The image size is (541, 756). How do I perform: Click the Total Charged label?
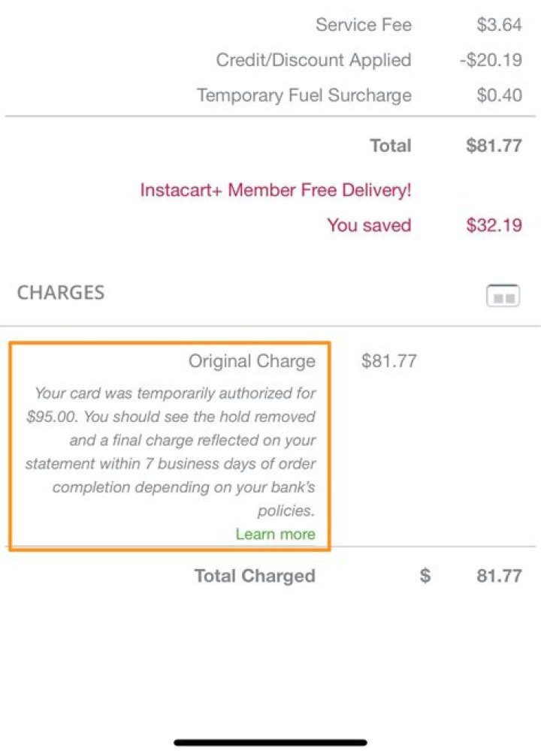(255, 576)
